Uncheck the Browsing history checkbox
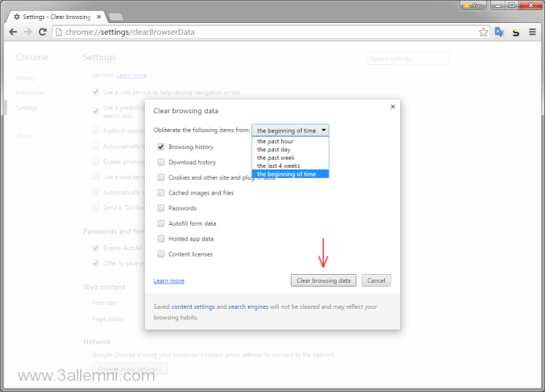This screenshot has height=392, width=545. click(161, 147)
